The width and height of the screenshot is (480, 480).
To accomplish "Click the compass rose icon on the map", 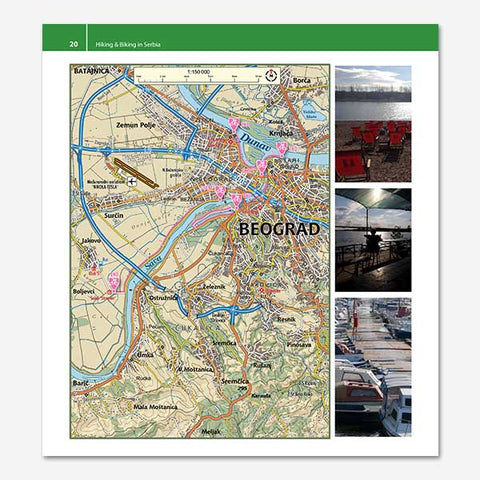I will tap(272, 75).
